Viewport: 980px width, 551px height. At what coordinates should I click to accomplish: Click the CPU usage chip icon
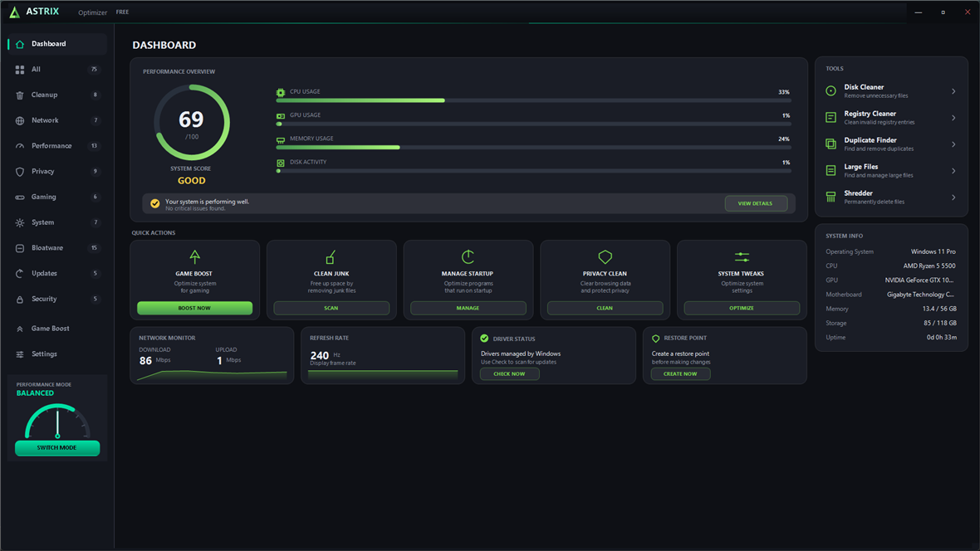(281, 92)
